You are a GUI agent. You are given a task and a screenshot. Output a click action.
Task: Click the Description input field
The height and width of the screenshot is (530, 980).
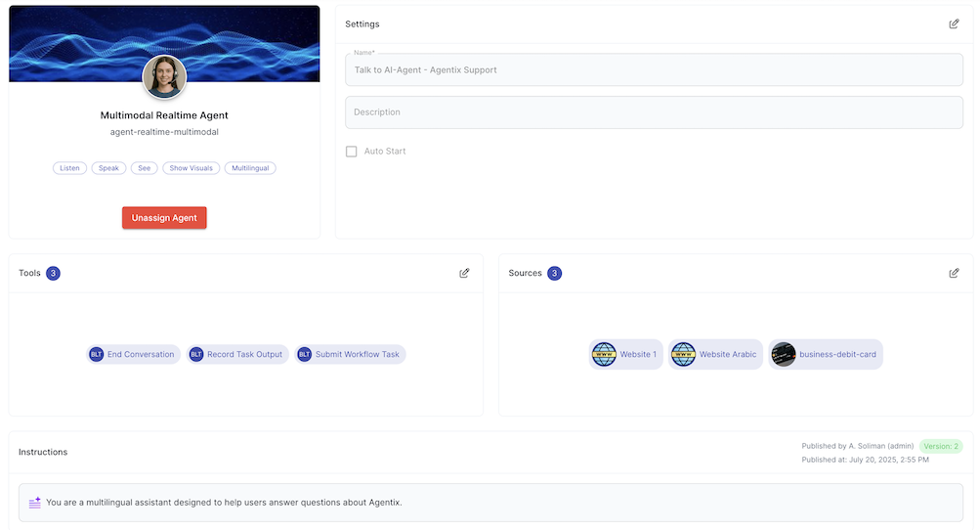point(654,112)
